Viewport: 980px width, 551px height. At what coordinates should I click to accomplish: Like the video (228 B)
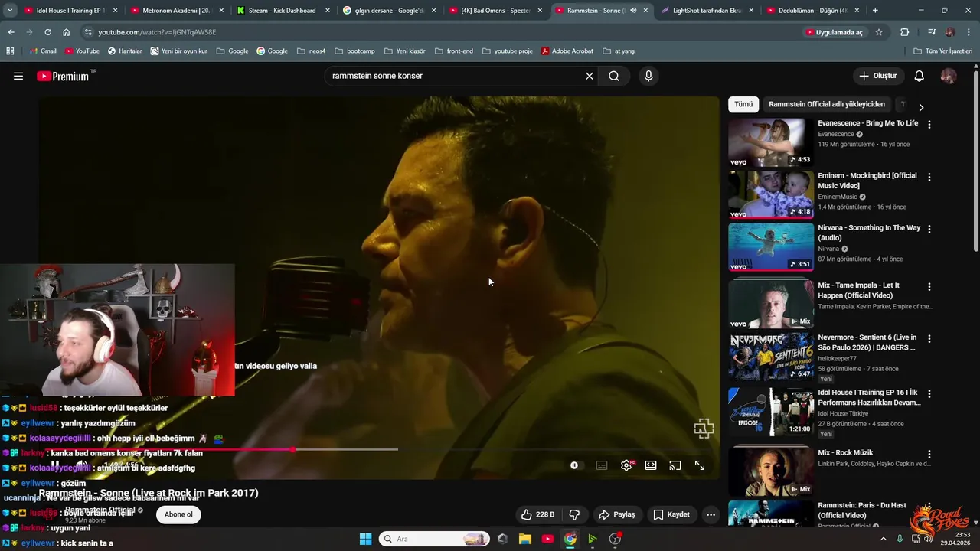(537, 514)
